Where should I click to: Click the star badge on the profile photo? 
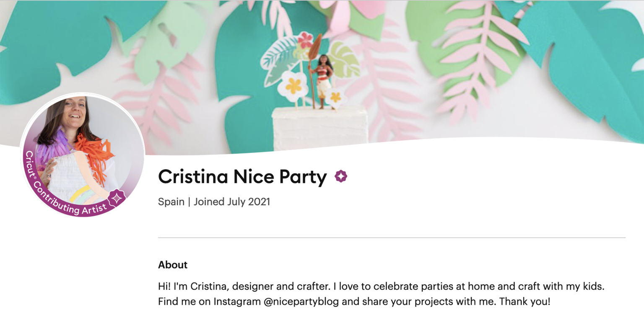point(116,198)
